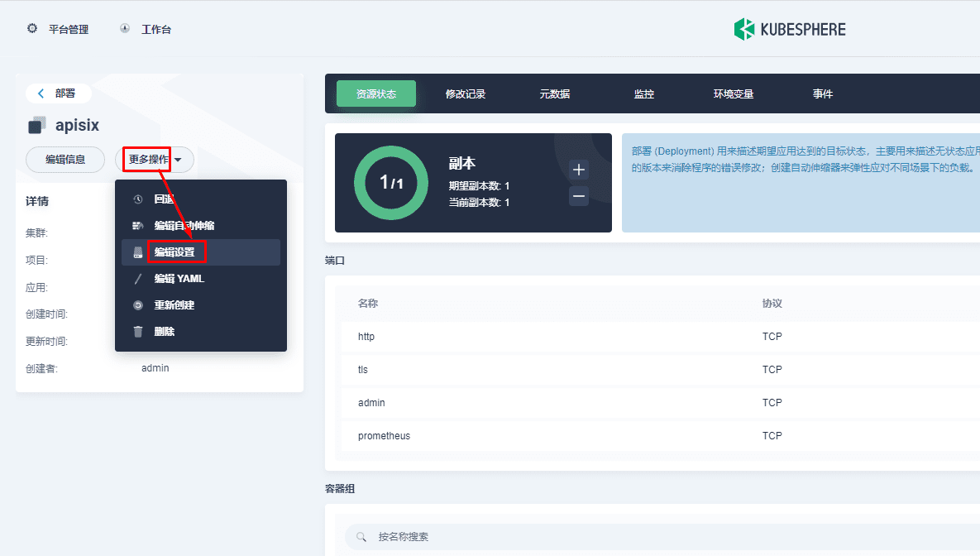Click the creator value admin
Screen dimensions: 980x556
[155, 367]
